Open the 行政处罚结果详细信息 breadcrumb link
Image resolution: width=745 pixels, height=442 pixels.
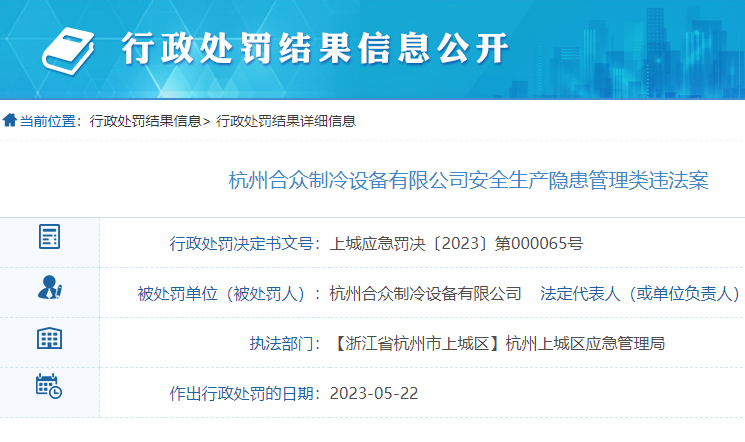click(x=286, y=121)
